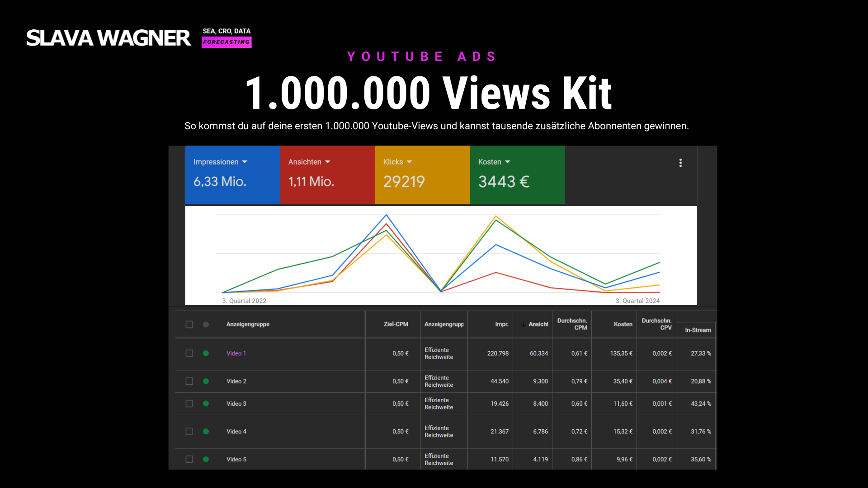Click the green status dot for Video 3
Screen dimensions: 868x488
point(206,404)
